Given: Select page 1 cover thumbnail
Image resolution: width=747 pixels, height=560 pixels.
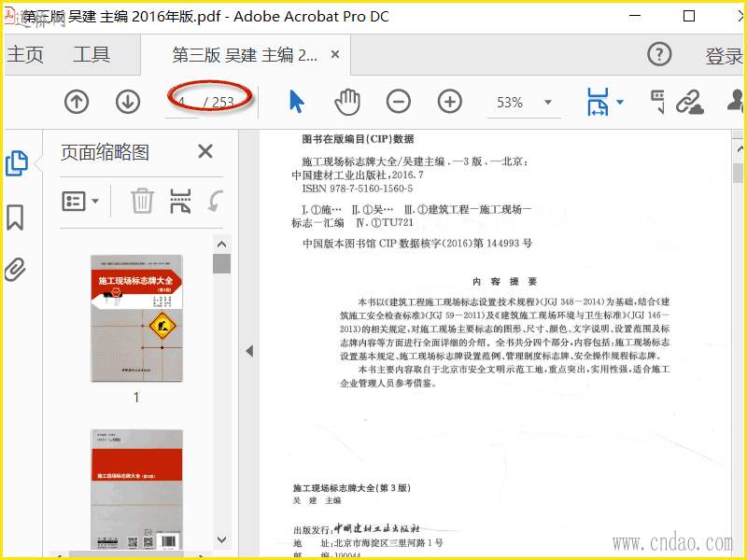Looking at the screenshot, I should click(136, 318).
